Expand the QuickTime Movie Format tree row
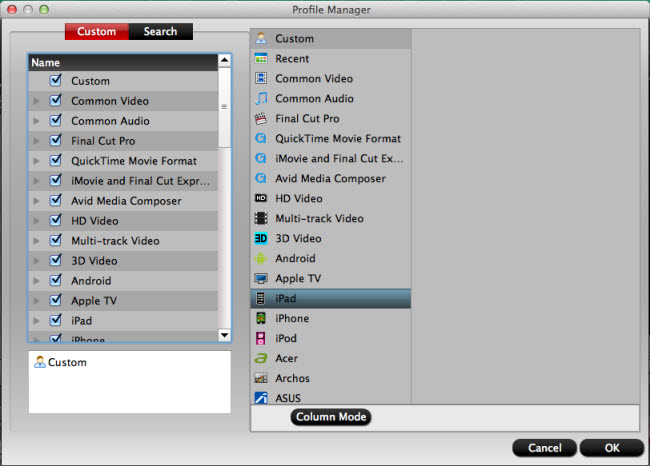 click(x=36, y=161)
